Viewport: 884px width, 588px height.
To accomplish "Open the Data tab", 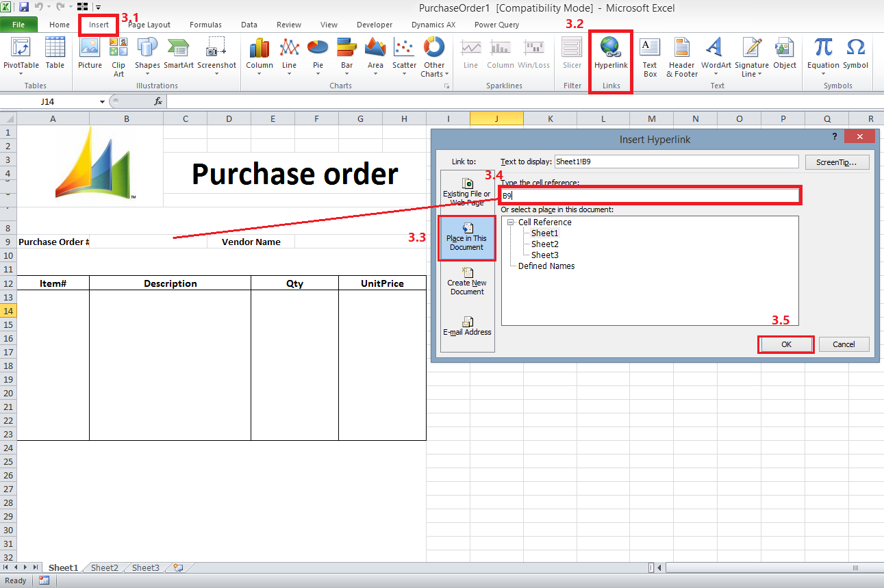I will coord(249,25).
